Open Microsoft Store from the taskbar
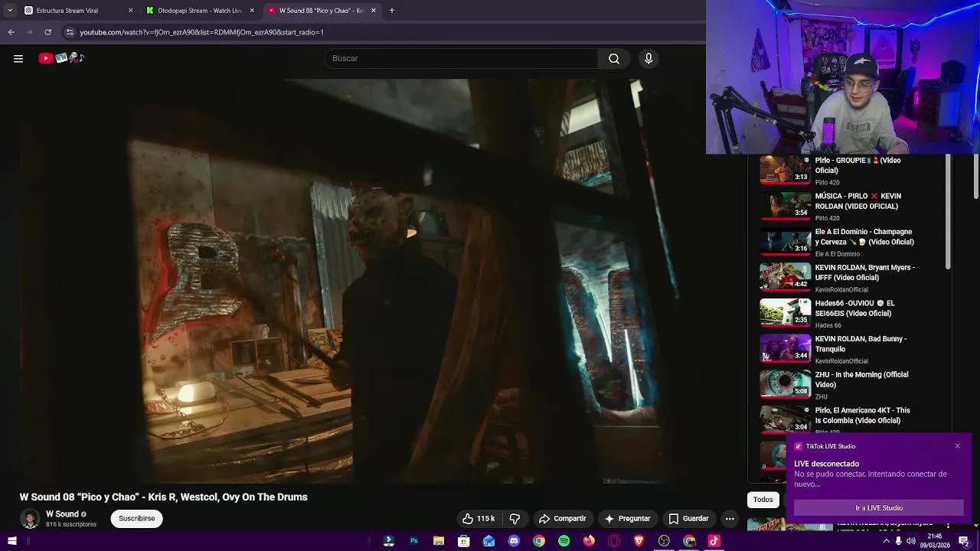The width and height of the screenshot is (980, 551). point(463,541)
